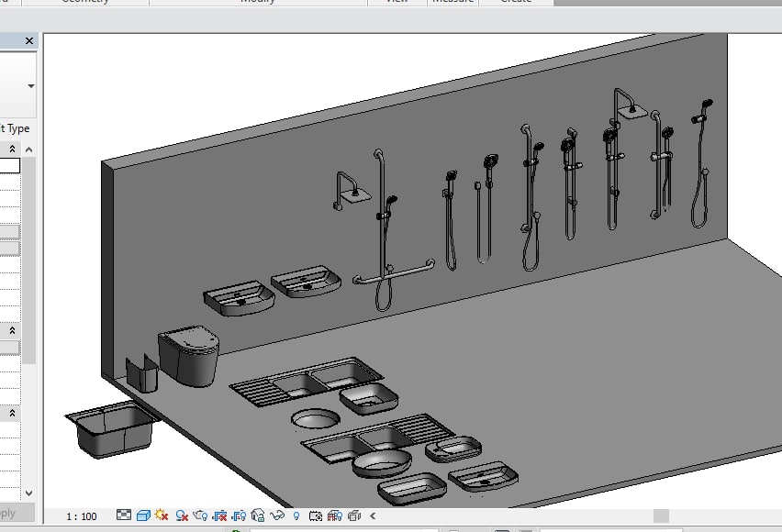Open the rendering dialog teapot icon
Image resolution: width=782 pixels, height=532 pixels.
(x=201, y=515)
